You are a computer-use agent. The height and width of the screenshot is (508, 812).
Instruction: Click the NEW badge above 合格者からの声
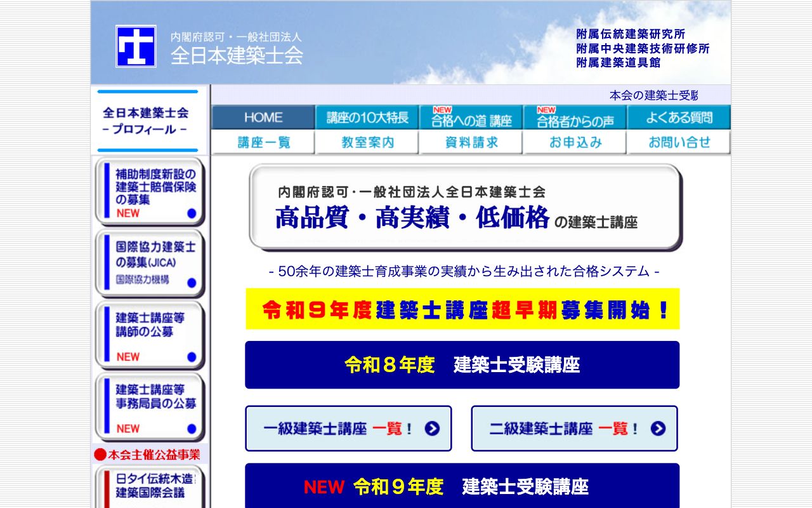[x=546, y=109]
